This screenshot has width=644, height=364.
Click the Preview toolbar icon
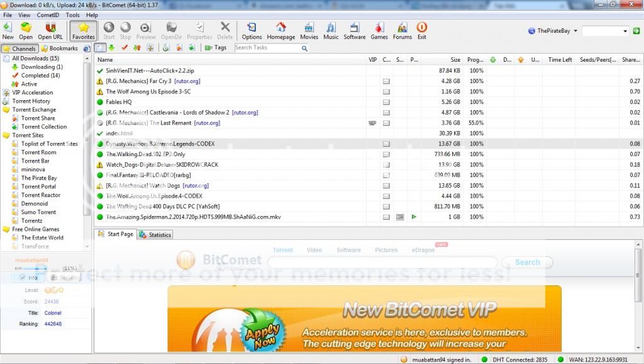146,31
